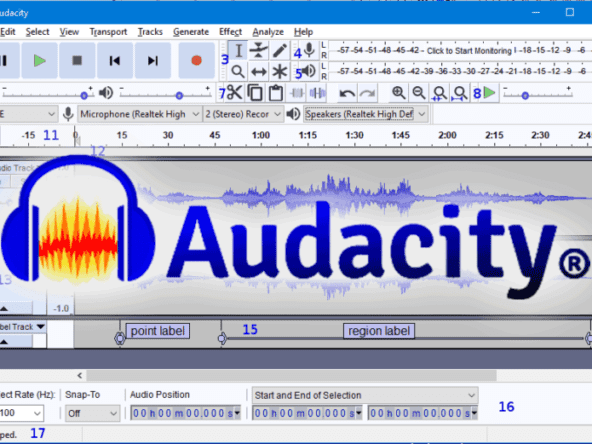This screenshot has width=592, height=444.
Task: Open the Analyze menu
Action: (268, 32)
